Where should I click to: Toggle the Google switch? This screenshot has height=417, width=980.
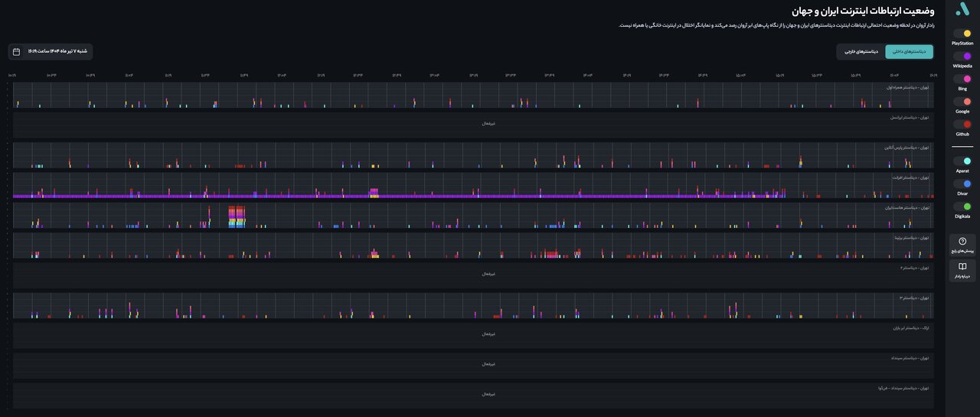pyautogui.click(x=962, y=102)
